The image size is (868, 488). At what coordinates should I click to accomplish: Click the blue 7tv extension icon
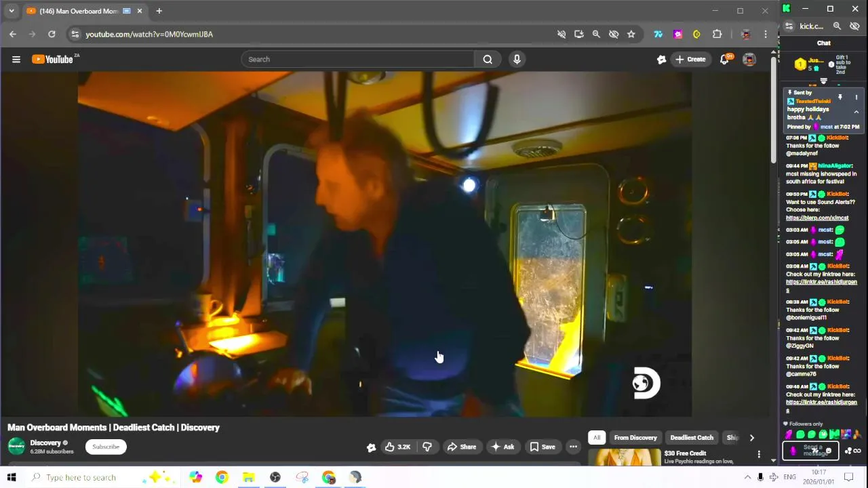click(658, 34)
